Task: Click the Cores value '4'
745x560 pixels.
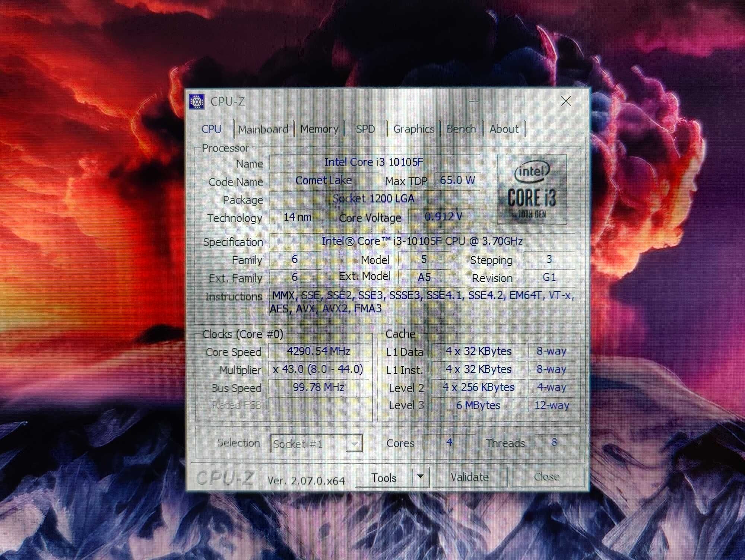Action: tap(449, 442)
